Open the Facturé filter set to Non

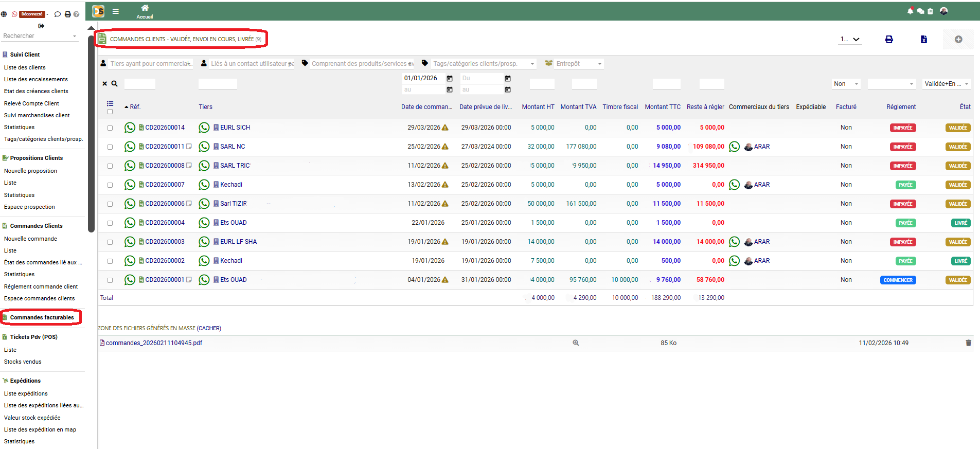(x=846, y=84)
